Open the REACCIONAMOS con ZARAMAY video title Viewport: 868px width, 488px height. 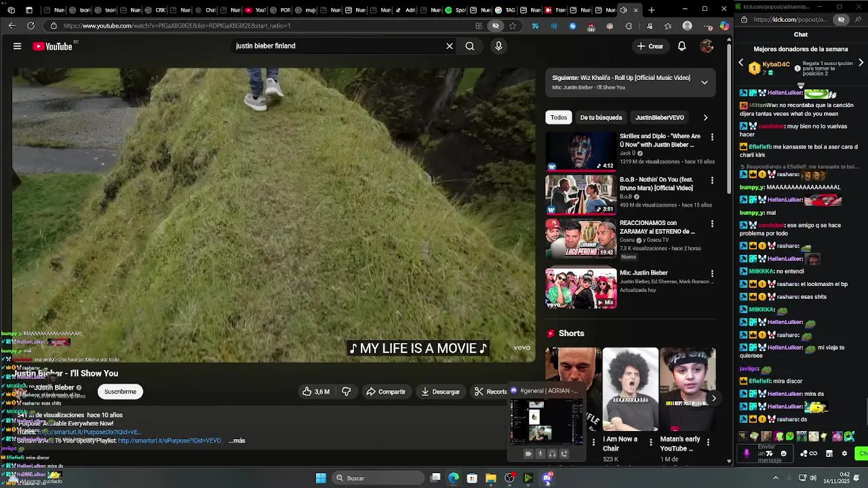pyautogui.click(x=656, y=227)
